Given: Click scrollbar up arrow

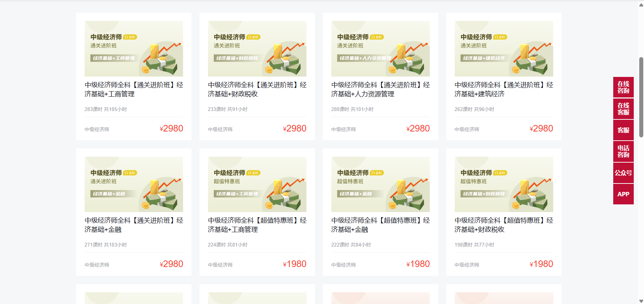Looking at the screenshot, I should pos(641,5).
